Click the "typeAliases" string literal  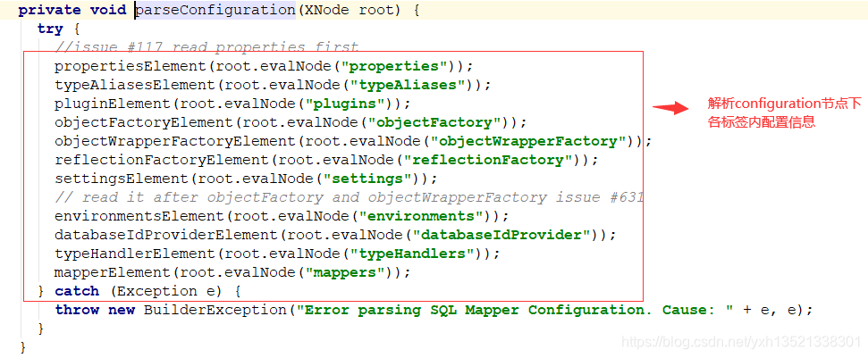(411, 85)
